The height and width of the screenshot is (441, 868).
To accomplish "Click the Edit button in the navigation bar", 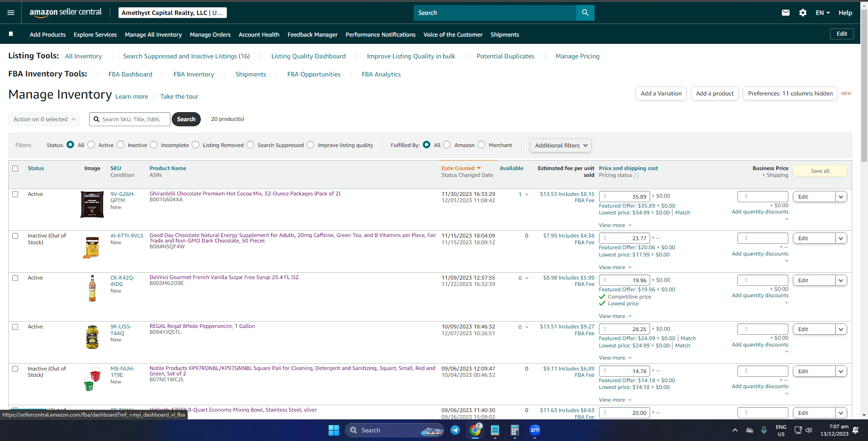I will point(842,34).
